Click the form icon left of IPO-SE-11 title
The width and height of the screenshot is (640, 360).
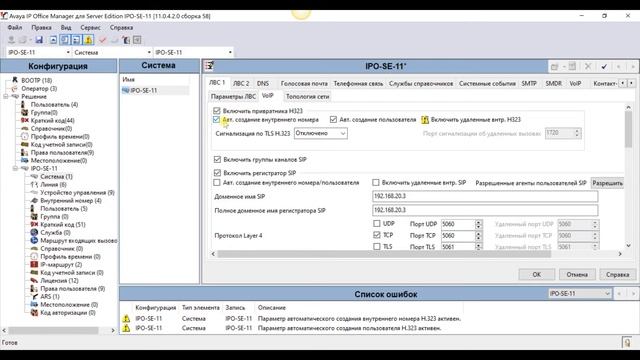coord(209,66)
